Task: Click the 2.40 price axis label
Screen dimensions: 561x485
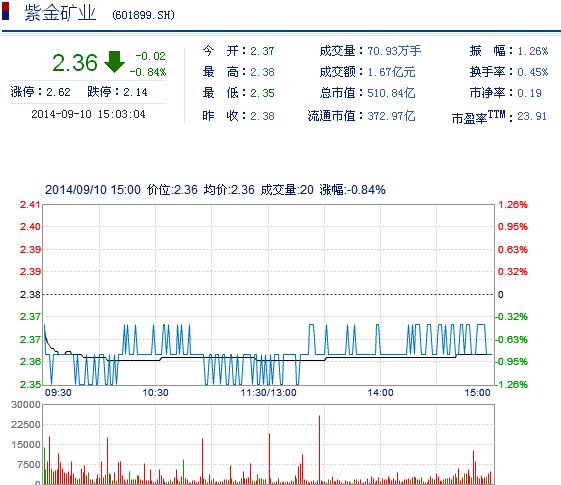Action: point(30,226)
